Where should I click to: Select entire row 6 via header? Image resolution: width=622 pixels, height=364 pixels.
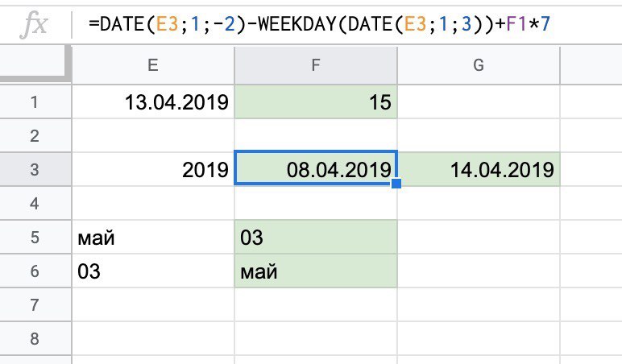[x=35, y=272]
